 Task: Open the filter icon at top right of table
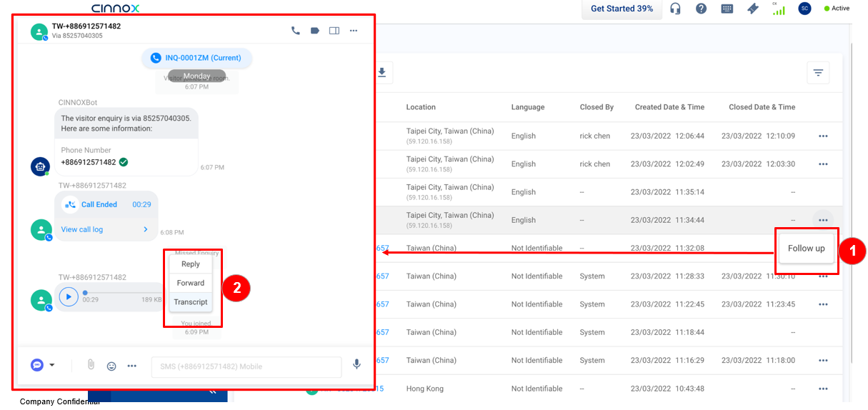818,73
